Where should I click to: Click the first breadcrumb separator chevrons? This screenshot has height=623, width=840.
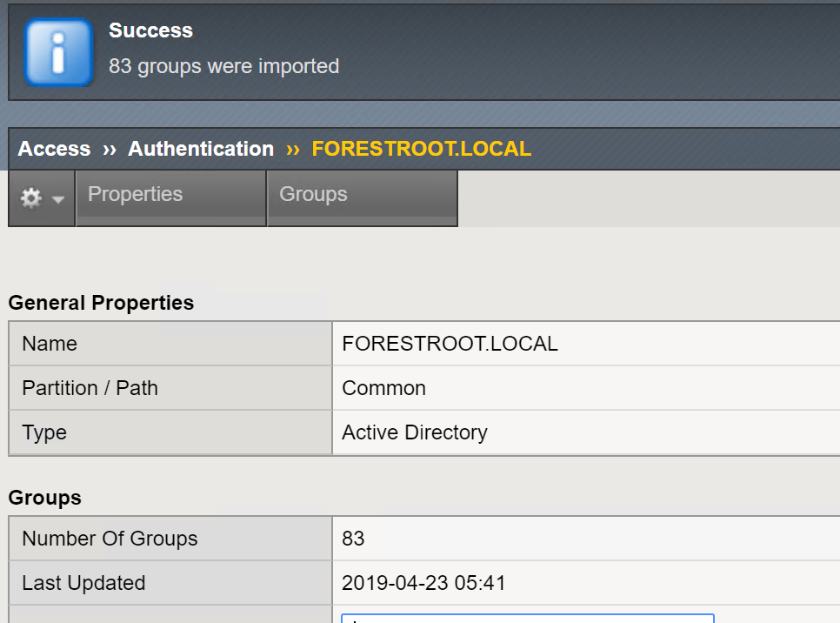(x=110, y=150)
